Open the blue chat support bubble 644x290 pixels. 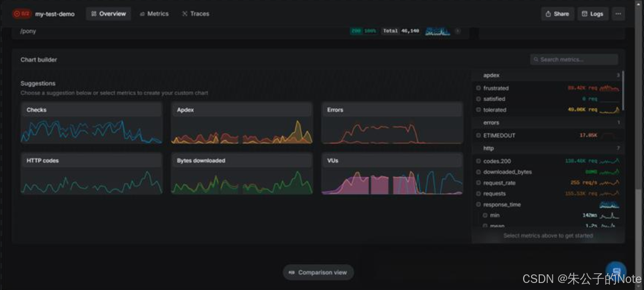[616, 271]
